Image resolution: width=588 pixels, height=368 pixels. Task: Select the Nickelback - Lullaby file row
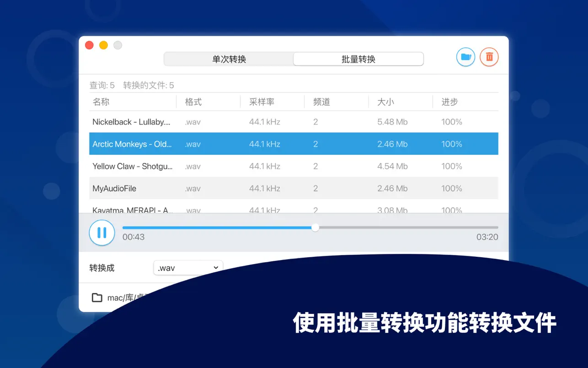(x=133, y=122)
